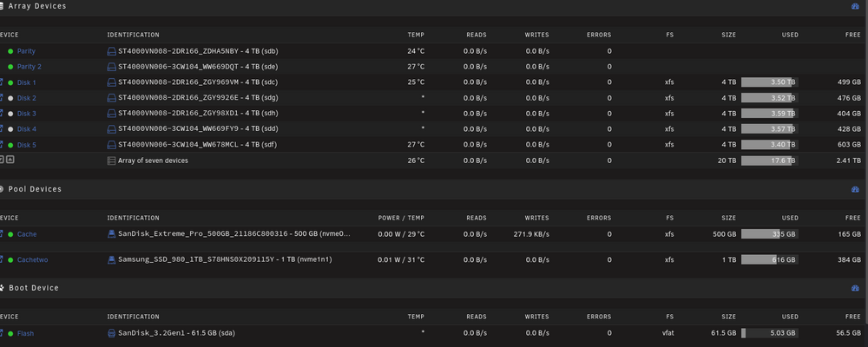Click the grey standby dot for Disk 3
Viewport: 868px width, 347px height.
point(10,114)
